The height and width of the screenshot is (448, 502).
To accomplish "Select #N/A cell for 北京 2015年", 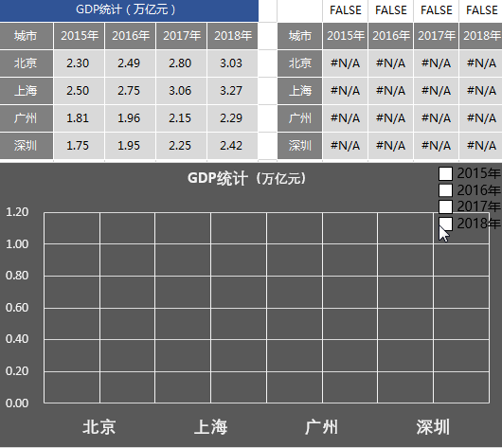I will click(345, 63).
